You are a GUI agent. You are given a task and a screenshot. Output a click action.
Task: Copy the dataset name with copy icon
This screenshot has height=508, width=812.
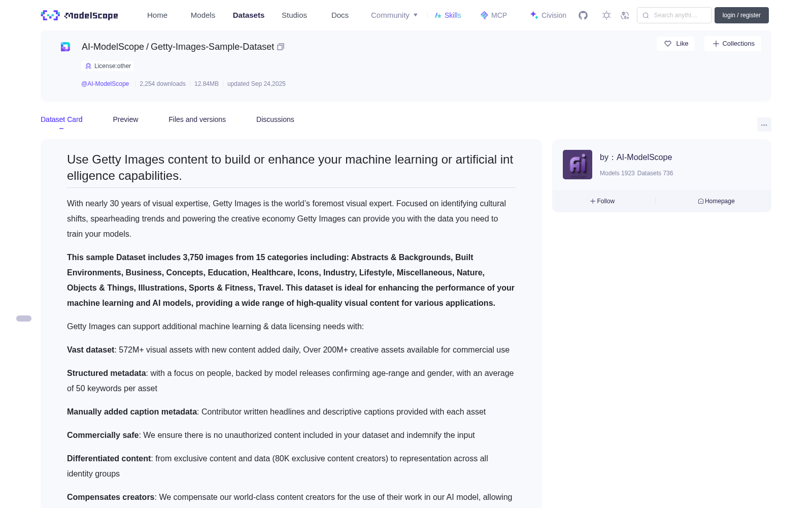click(280, 47)
